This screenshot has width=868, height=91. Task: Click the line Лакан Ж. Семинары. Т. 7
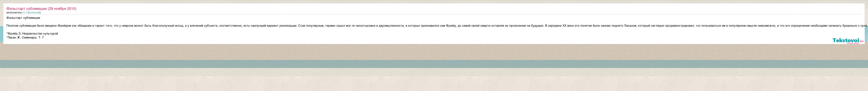pos(26,38)
